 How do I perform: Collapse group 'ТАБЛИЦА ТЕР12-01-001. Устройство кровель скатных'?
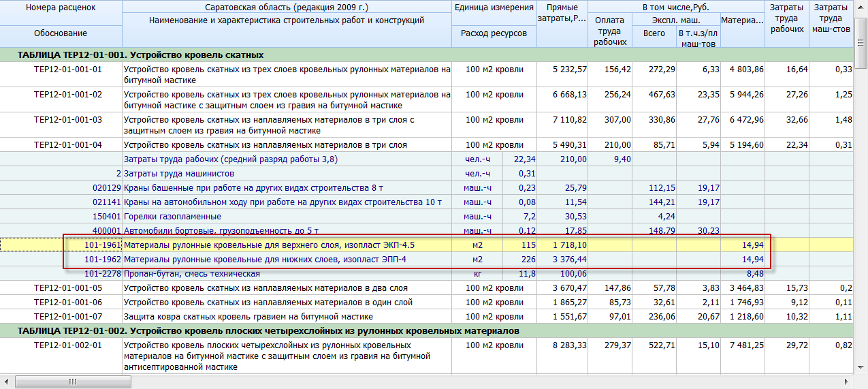141,55
